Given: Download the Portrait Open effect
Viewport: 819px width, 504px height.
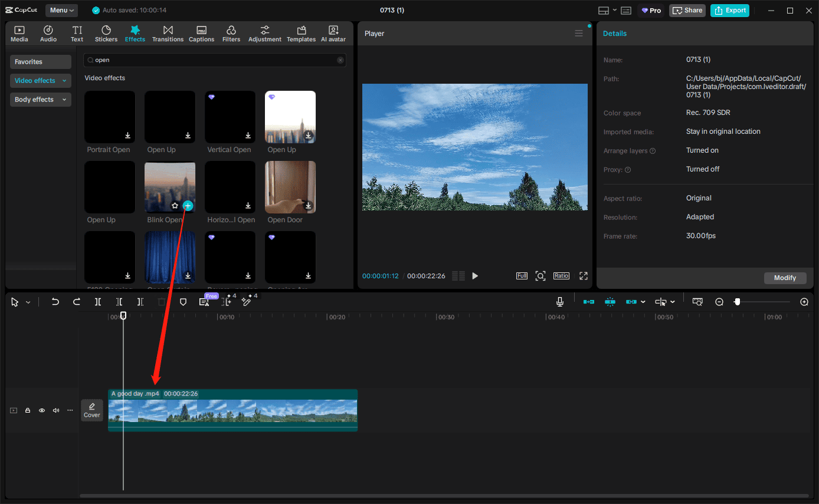Looking at the screenshot, I should click(x=127, y=136).
